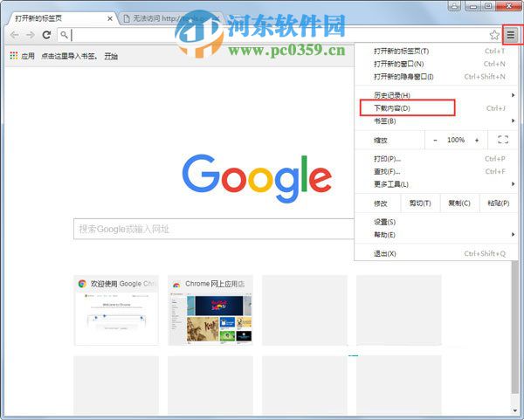The height and width of the screenshot is (420, 524).
Task: Open the 欢迎使用 Google Chrome thumbnail
Action: click(x=116, y=310)
